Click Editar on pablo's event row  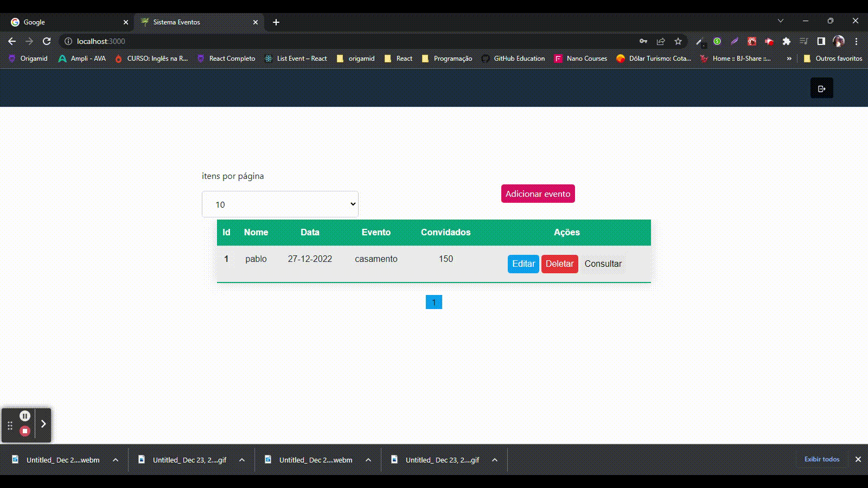point(522,264)
